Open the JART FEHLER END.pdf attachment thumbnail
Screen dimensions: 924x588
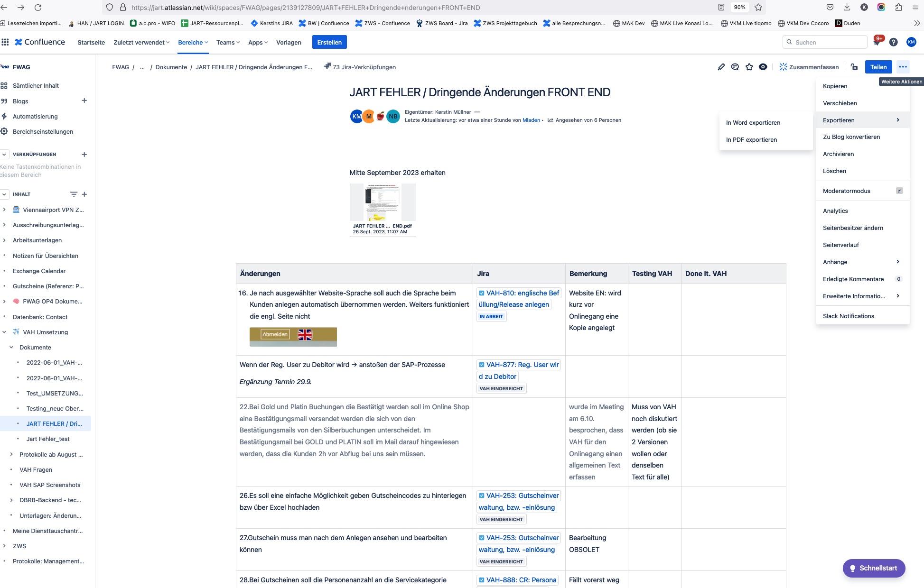click(x=382, y=202)
